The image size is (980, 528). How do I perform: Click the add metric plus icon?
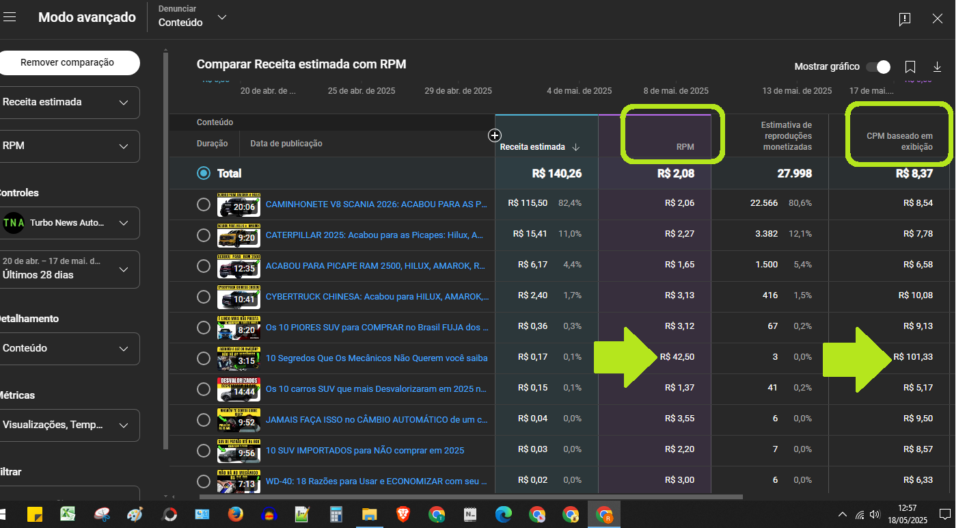tap(495, 135)
